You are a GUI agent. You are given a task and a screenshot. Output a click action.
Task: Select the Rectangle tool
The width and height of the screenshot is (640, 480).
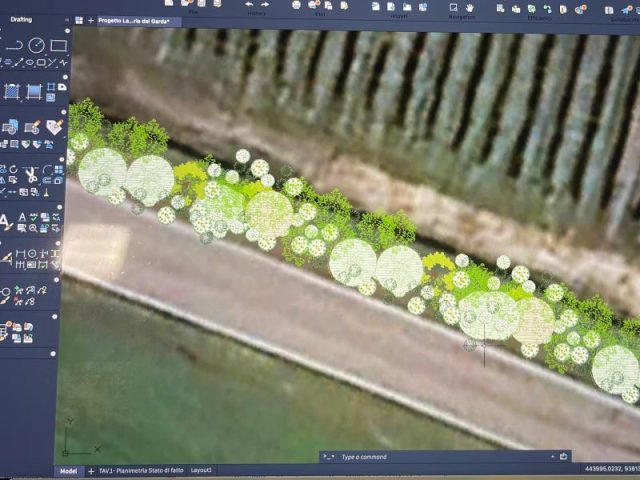pos(58,45)
